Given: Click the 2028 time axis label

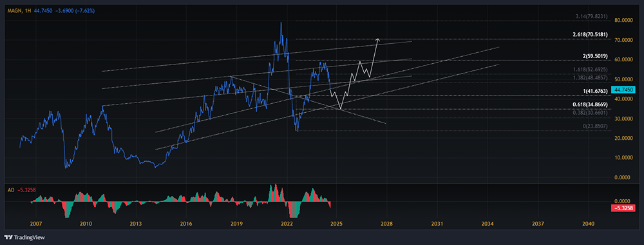Looking at the screenshot, I should point(387,224).
